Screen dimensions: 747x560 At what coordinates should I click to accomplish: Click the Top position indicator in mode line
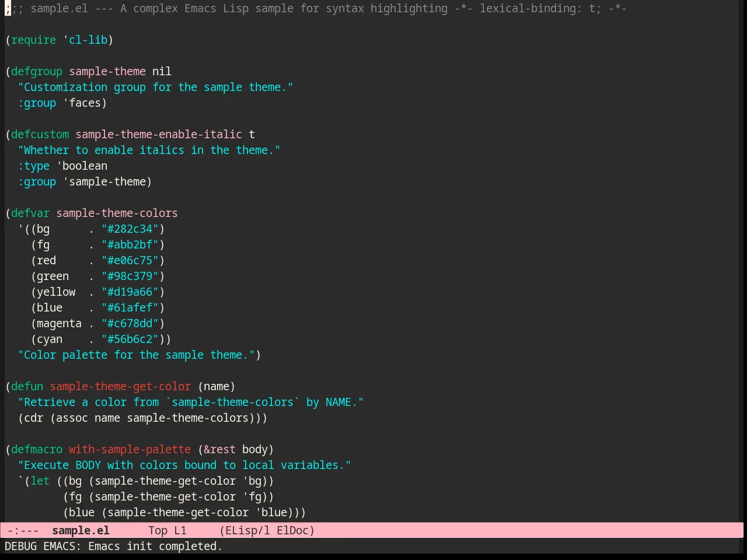(x=158, y=530)
